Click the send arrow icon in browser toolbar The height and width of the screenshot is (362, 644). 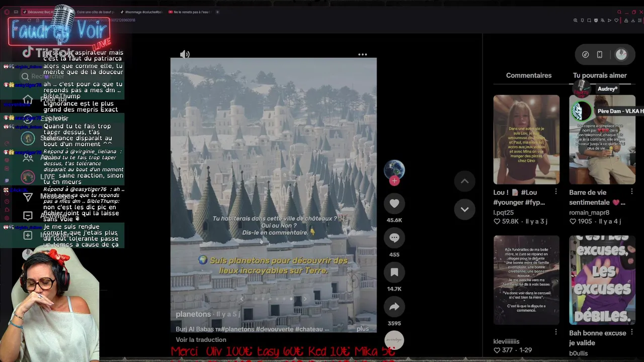tap(609, 21)
